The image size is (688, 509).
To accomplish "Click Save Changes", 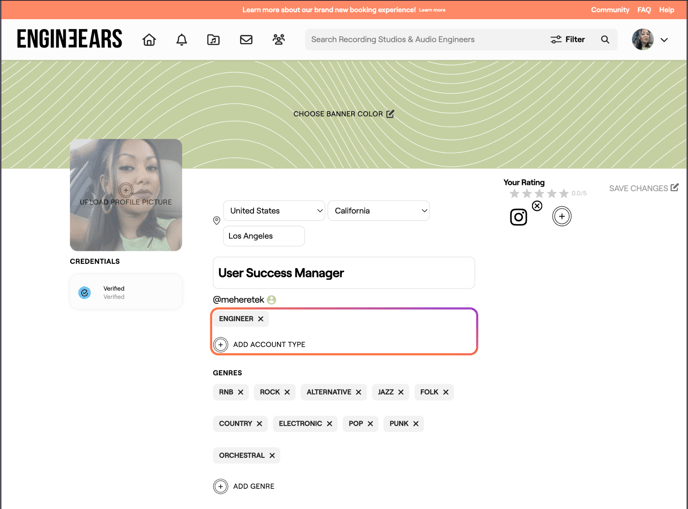I will (x=643, y=188).
